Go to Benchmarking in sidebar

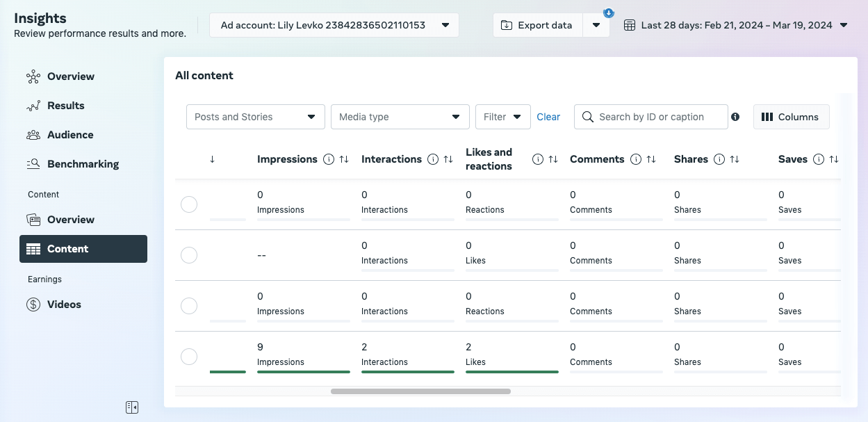83,164
